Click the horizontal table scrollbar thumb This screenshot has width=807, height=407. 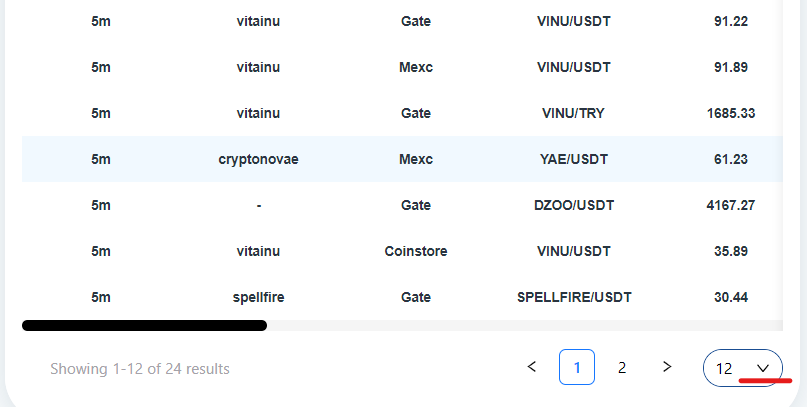144,325
